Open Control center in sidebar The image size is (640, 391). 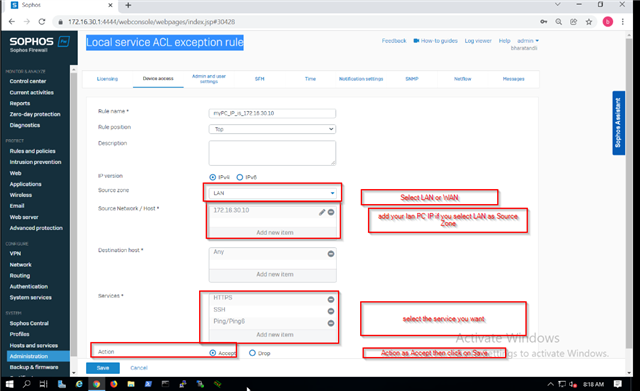click(x=28, y=81)
